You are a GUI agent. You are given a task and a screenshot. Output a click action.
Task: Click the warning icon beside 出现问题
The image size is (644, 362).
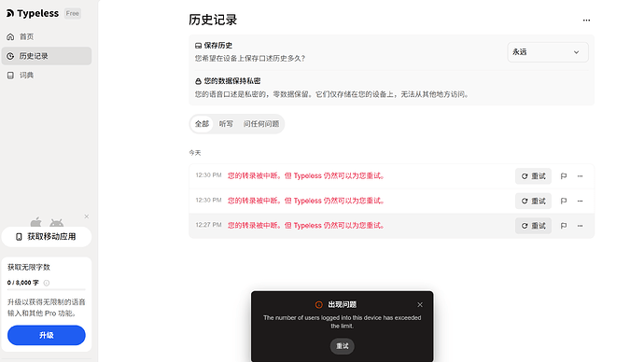(318, 304)
